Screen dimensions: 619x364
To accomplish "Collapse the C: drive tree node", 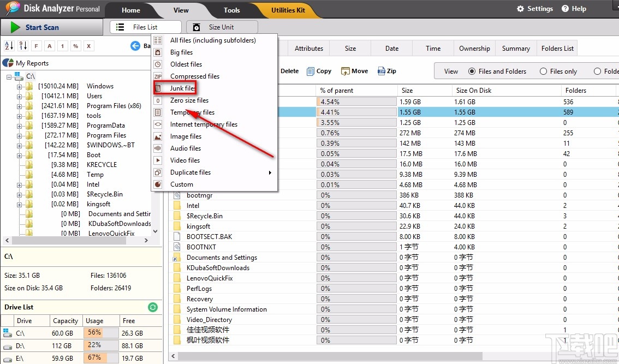I will (x=9, y=76).
